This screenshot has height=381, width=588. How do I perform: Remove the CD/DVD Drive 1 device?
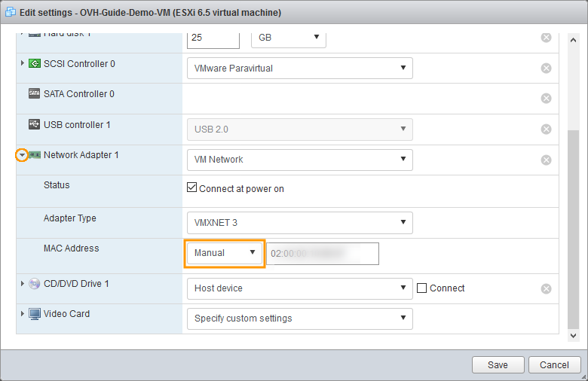(546, 288)
